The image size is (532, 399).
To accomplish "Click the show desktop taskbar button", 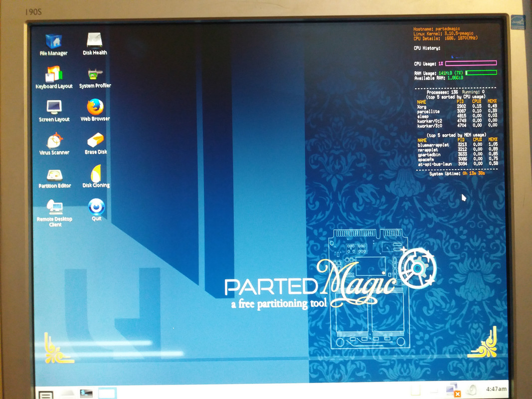I will 107,393.
